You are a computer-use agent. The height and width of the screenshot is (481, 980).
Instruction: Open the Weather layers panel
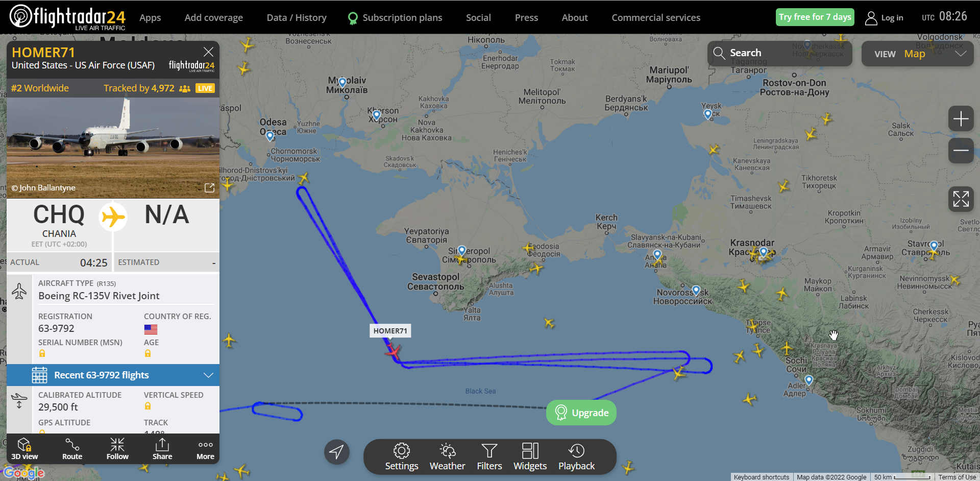[447, 457]
